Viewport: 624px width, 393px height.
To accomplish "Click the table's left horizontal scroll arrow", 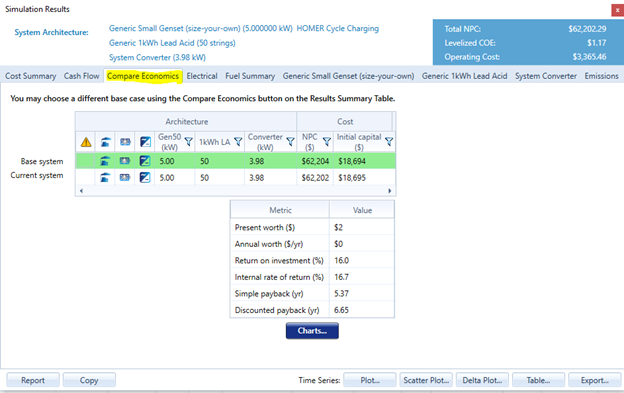I will point(81,191).
